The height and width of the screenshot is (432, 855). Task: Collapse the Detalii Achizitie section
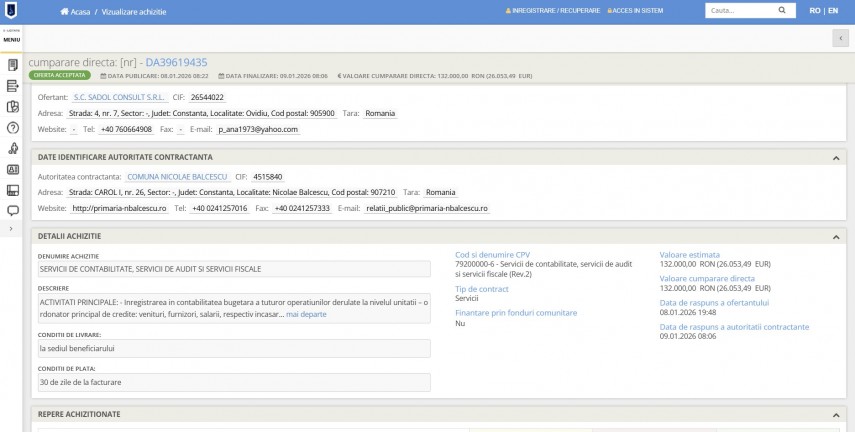[836, 236]
